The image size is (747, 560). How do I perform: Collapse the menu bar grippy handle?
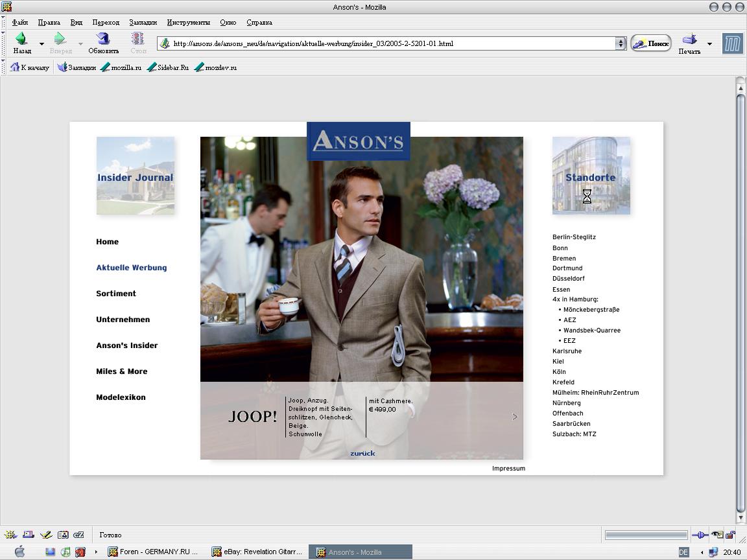click(3, 22)
